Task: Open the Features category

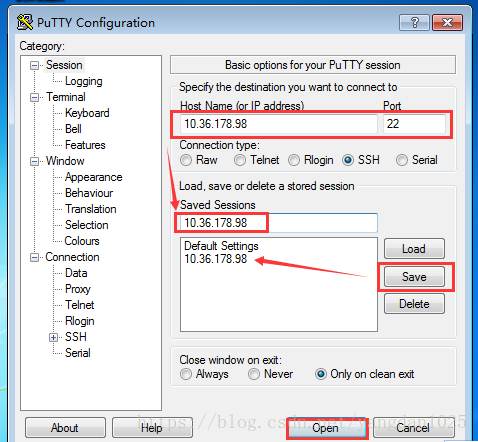Action: point(85,145)
